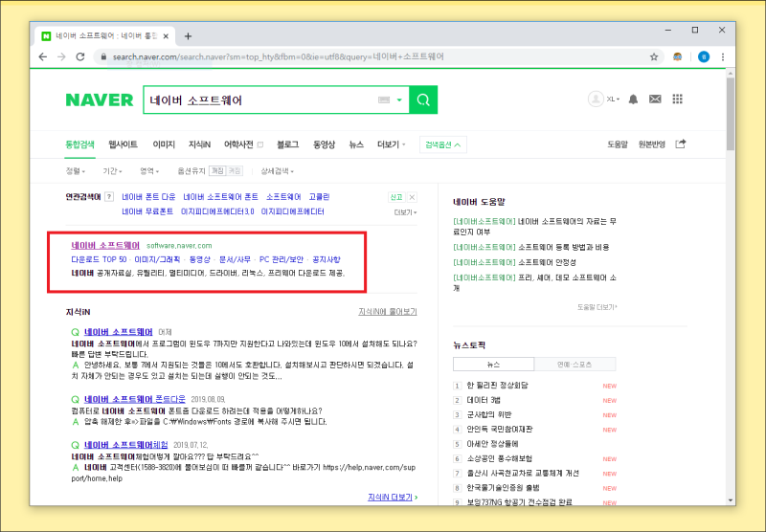Open the 기간 period dropdown

[112, 171]
